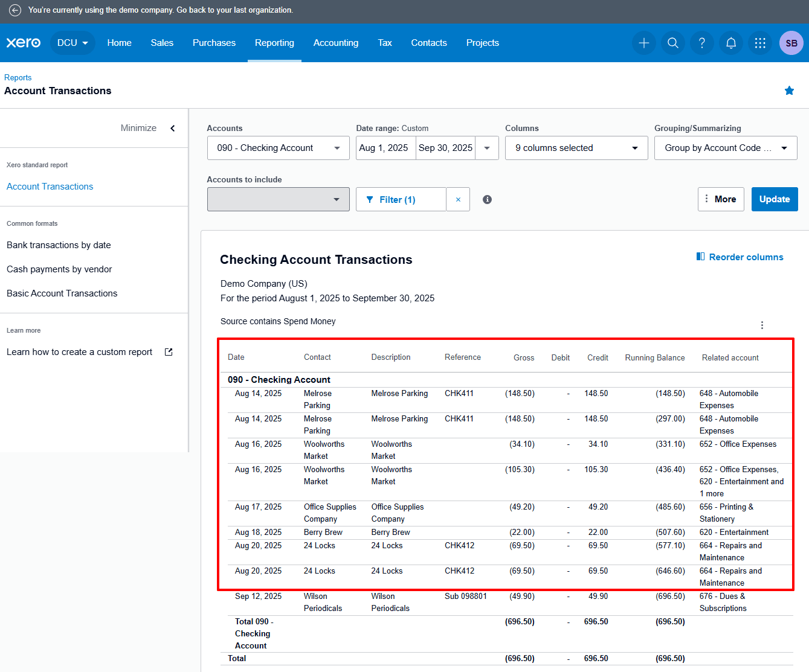
Task: Clear the filter with the X button
Action: (x=458, y=200)
